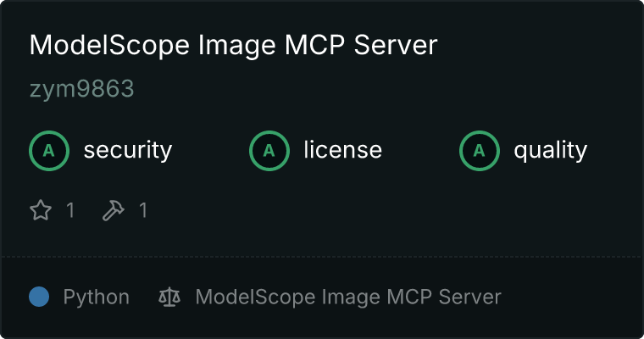Click the star count number

click(x=70, y=210)
